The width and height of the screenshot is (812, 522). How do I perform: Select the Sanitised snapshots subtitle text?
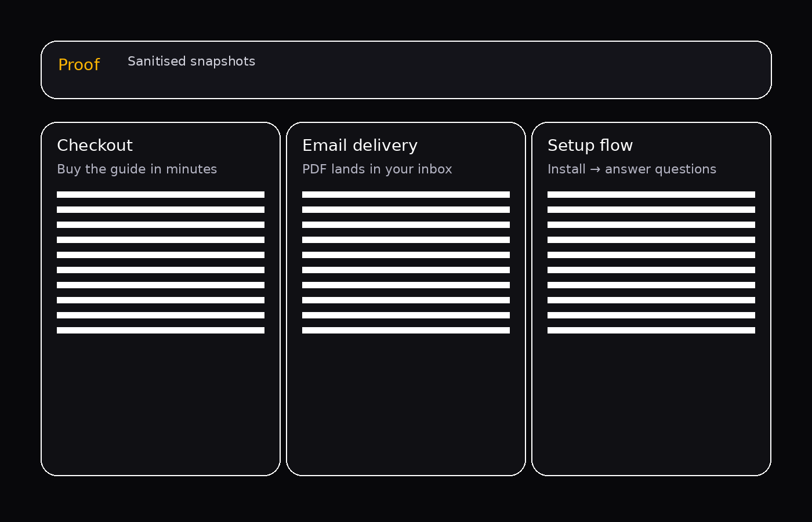(x=191, y=61)
